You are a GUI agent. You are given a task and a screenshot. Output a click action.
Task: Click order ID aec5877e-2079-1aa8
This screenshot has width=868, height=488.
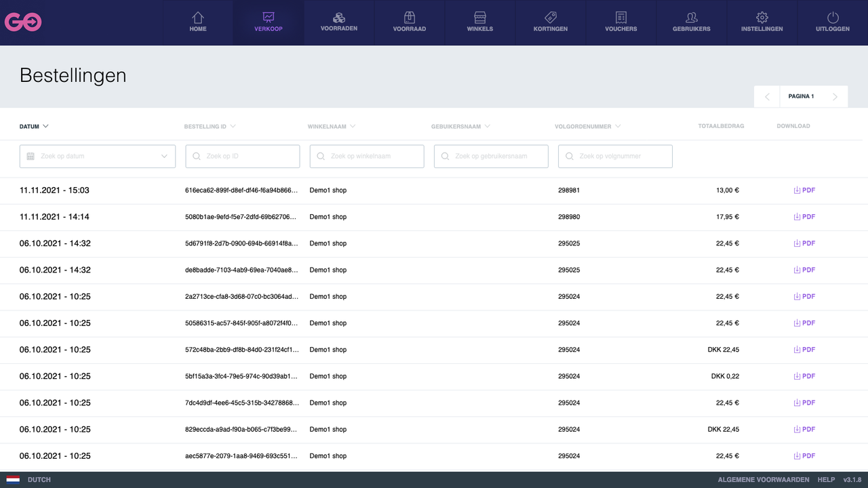click(241, 455)
